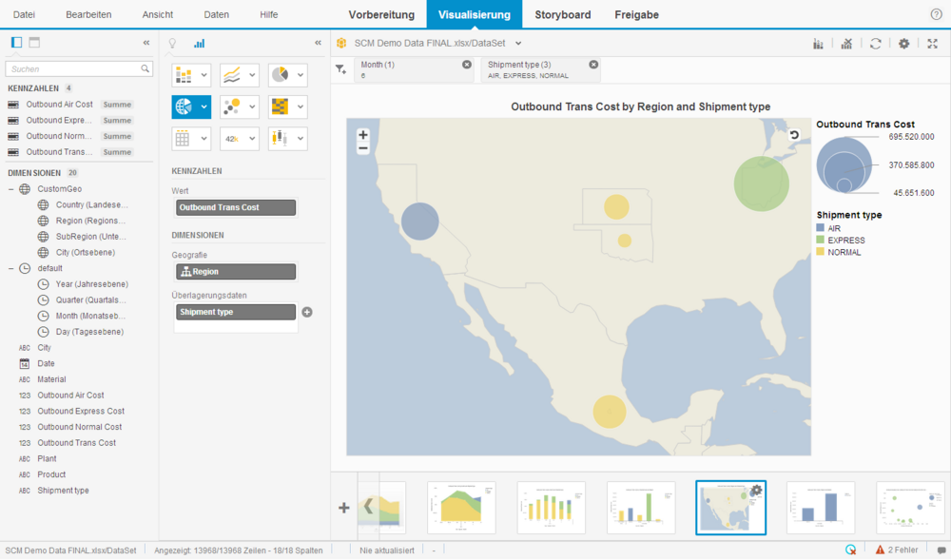Open the 2 Fehler error indicator
Image resolution: width=951 pixels, height=560 pixels.
point(897,550)
